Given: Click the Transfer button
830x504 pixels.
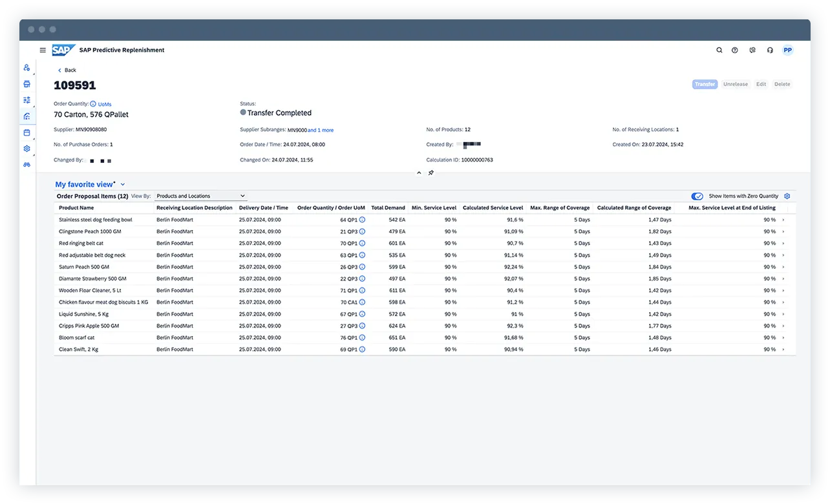Looking at the screenshot, I should pos(705,84).
